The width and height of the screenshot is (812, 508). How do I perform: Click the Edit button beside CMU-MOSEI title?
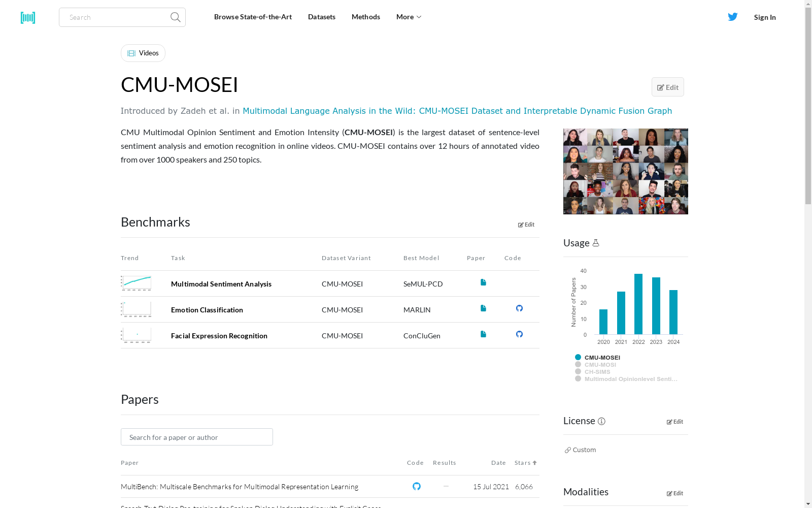click(x=668, y=87)
